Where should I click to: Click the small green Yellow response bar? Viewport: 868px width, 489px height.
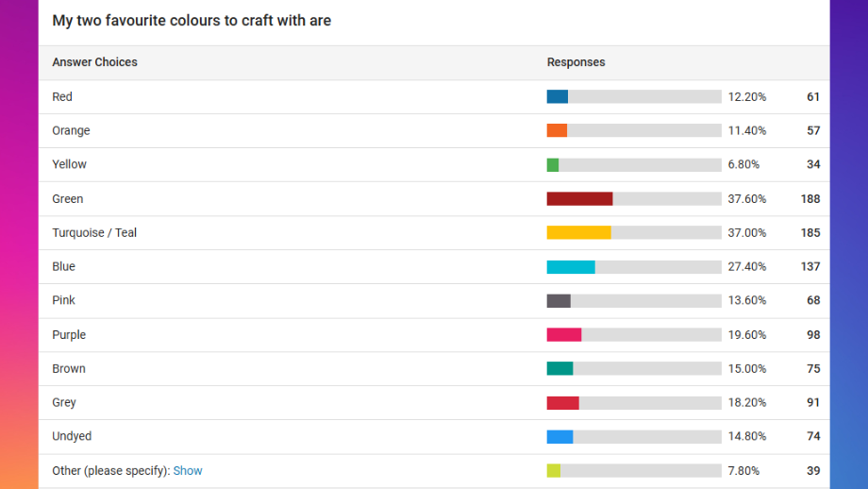coord(553,165)
